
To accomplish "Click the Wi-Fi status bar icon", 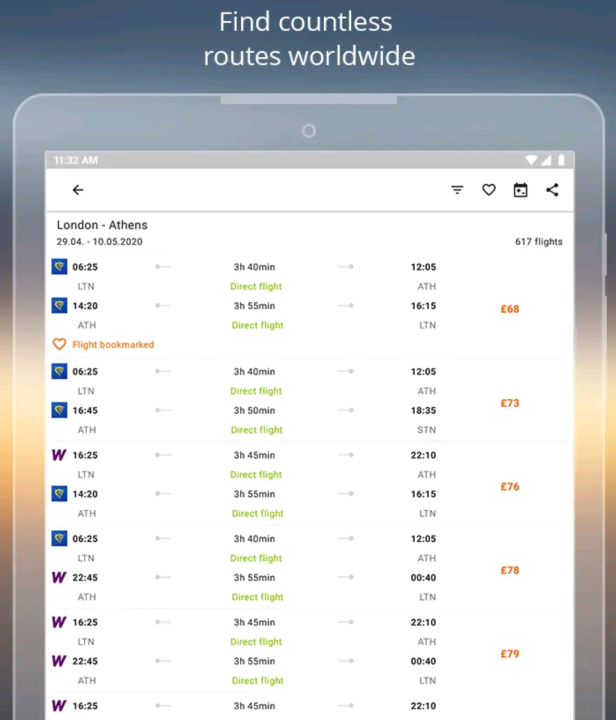I will coord(531,160).
